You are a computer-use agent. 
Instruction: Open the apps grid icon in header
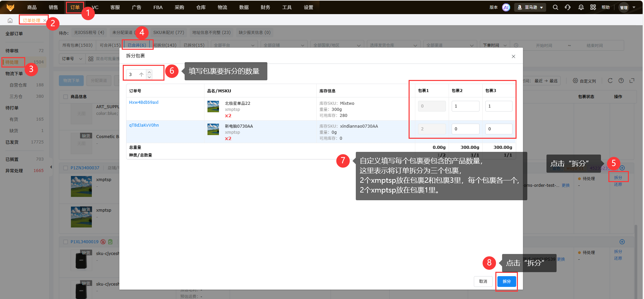[593, 7]
